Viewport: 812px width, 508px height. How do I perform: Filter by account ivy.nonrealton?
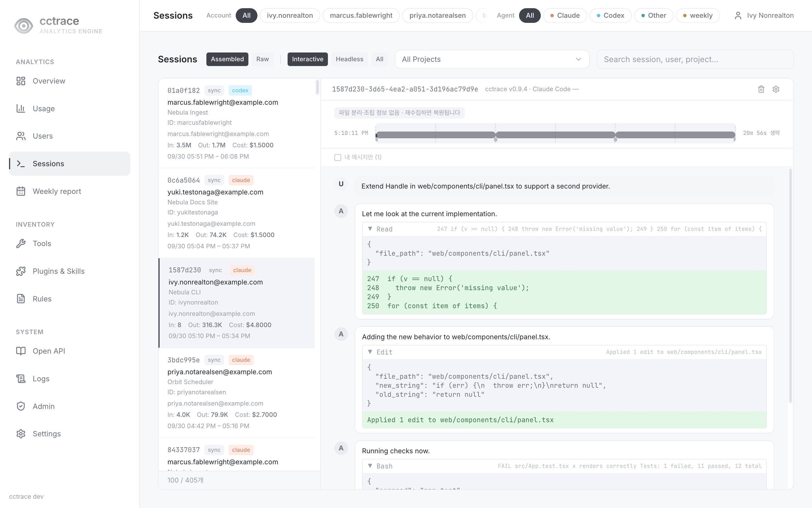(x=290, y=16)
